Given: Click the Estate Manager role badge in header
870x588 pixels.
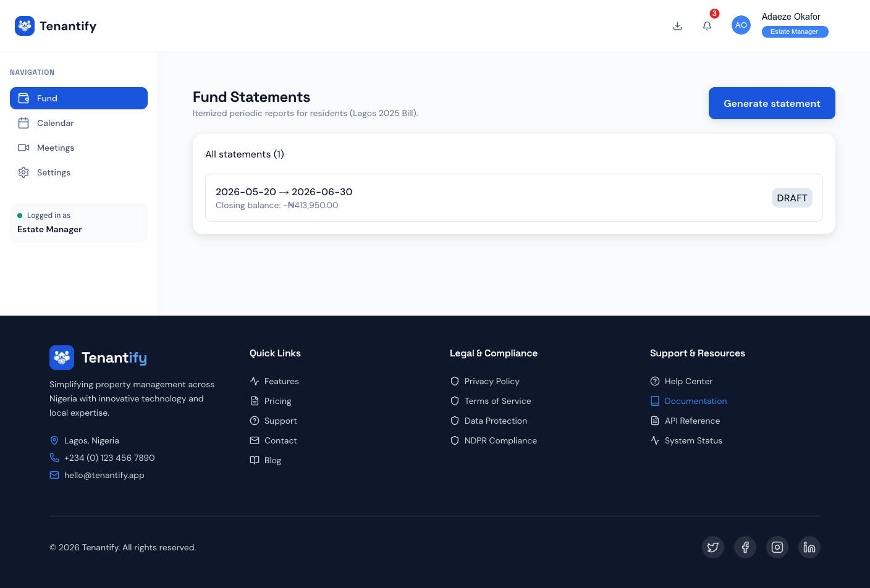Looking at the screenshot, I should point(795,31).
